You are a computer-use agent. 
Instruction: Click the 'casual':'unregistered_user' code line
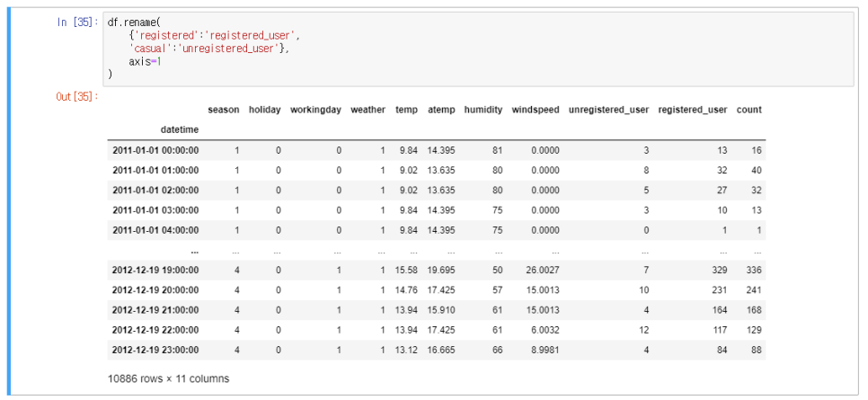pos(209,49)
